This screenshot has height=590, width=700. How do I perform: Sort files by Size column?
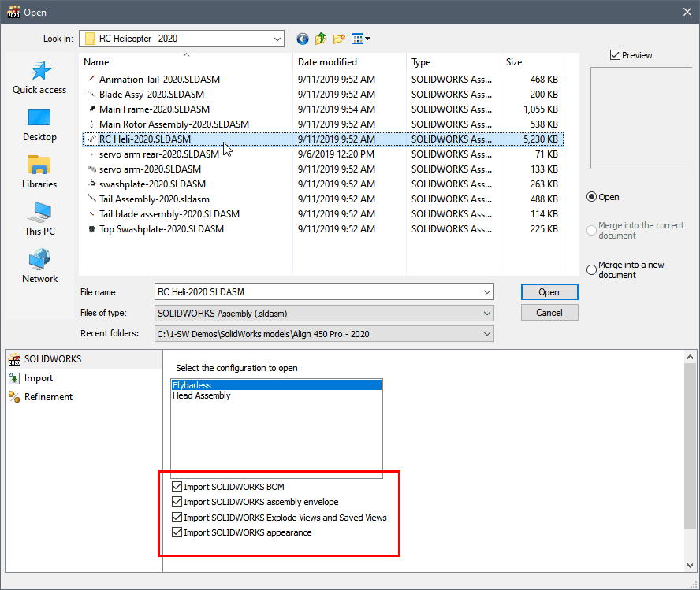click(533, 62)
